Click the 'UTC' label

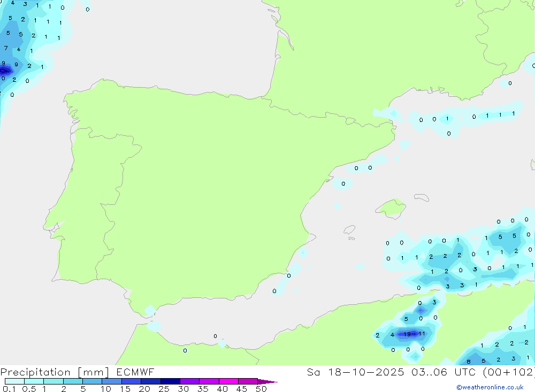[x=465, y=372]
